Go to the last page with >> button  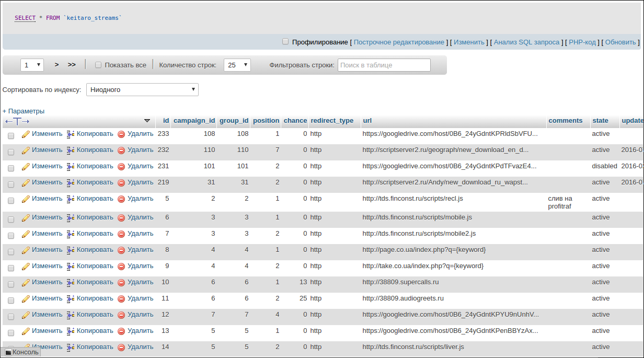(72, 65)
